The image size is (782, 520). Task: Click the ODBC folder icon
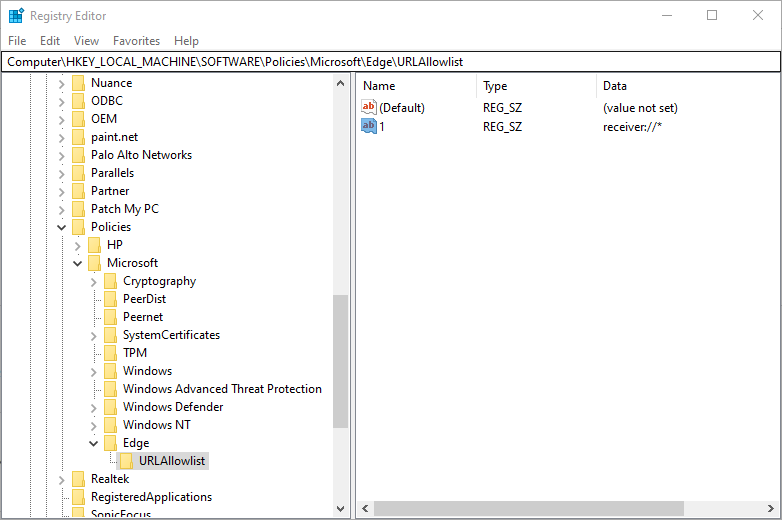(x=78, y=101)
